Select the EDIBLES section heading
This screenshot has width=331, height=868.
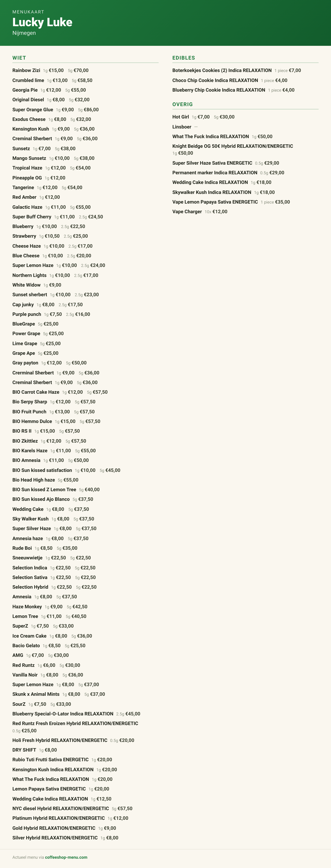tap(184, 58)
